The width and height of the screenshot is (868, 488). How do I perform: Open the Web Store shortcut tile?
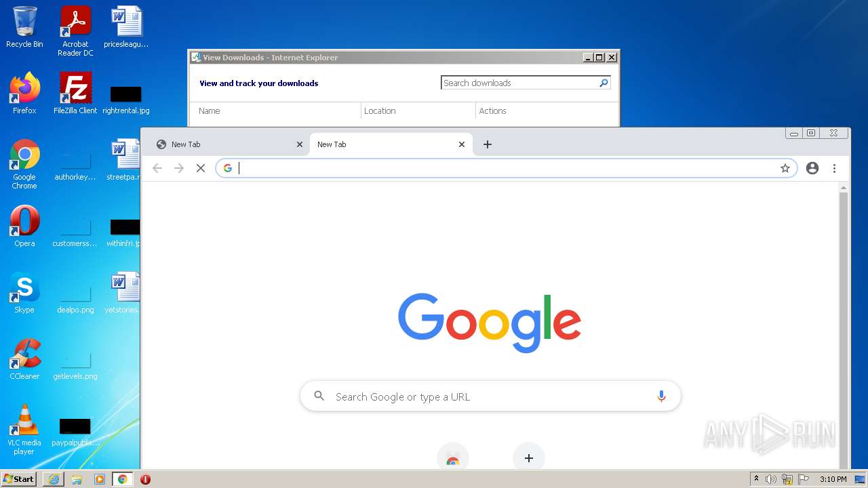tap(453, 458)
